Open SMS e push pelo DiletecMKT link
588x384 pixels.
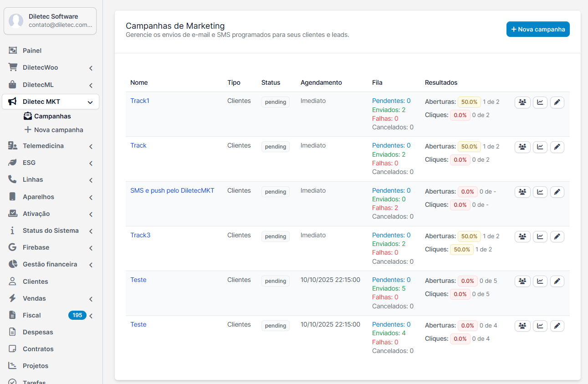pyautogui.click(x=172, y=190)
